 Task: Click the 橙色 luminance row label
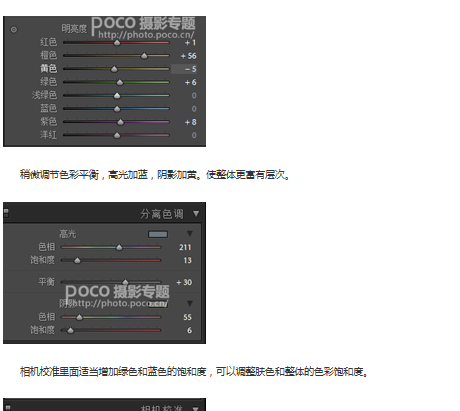pos(49,55)
